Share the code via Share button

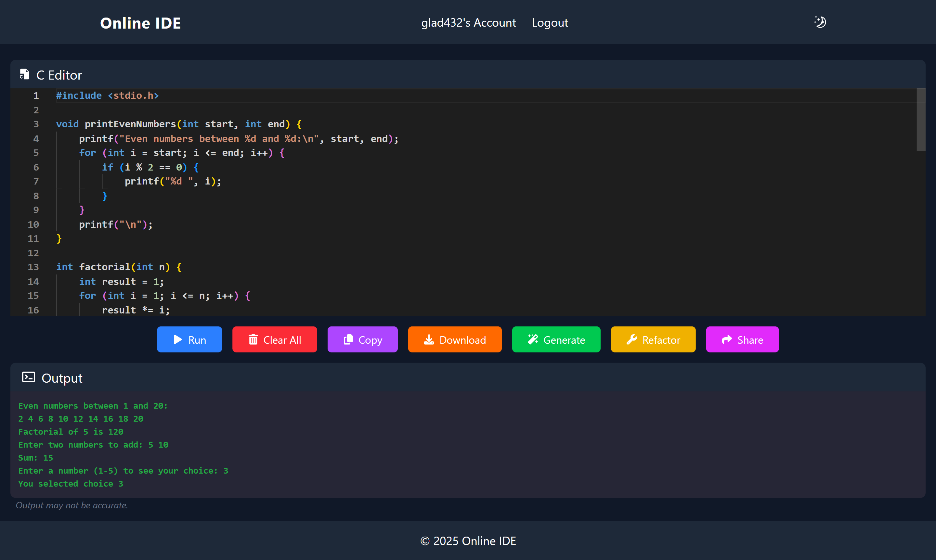[742, 339]
